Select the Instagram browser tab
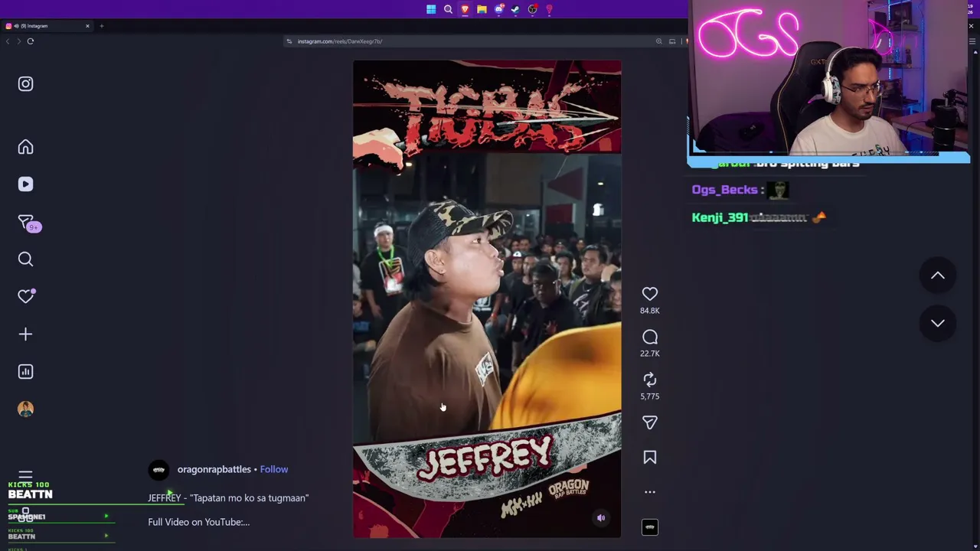Image resolution: width=980 pixels, height=551 pixels. (x=47, y=26)
